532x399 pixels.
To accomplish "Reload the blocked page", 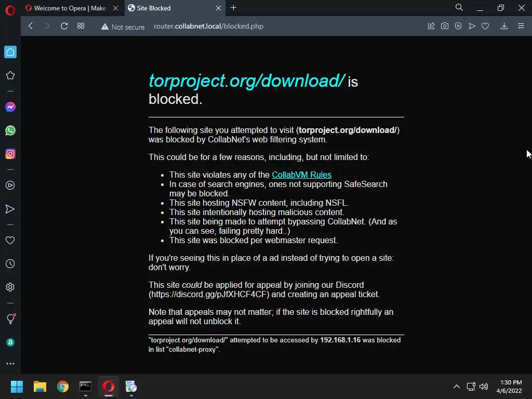I will (x=64, y=26).
